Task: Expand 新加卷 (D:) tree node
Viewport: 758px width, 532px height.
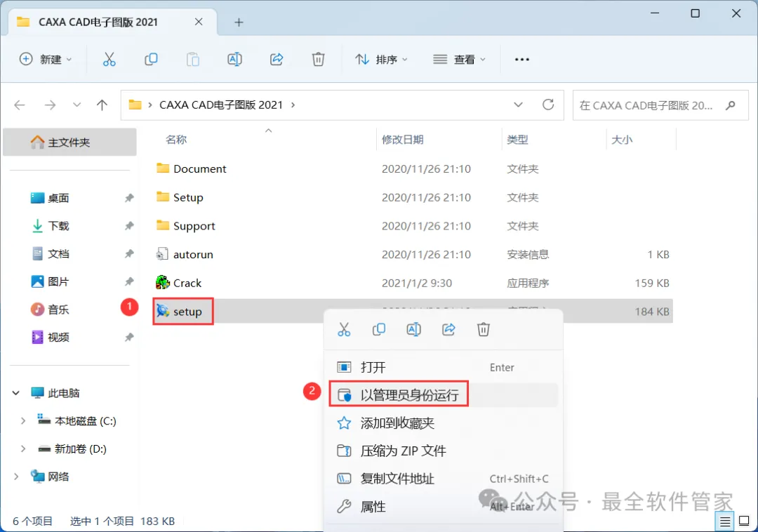Action: [22, 449]
